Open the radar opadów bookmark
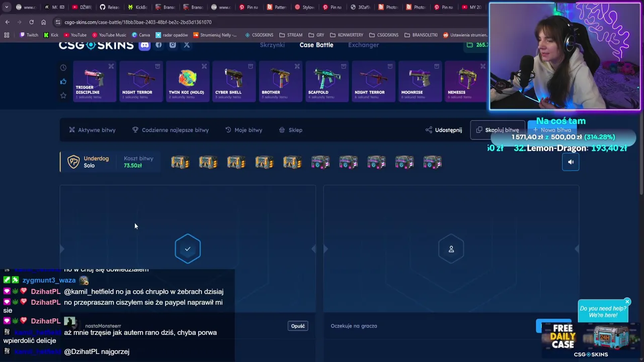This screenshot has width=644, height=362. (172, 35)
